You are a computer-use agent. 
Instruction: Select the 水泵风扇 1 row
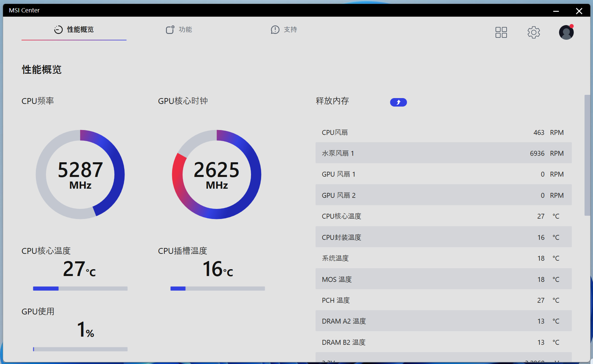click(x=444, y=153)
